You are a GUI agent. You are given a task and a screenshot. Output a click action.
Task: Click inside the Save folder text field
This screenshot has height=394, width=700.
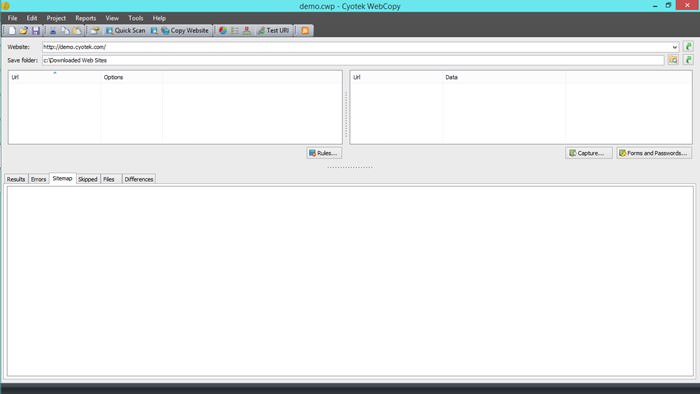pos(353,60)
